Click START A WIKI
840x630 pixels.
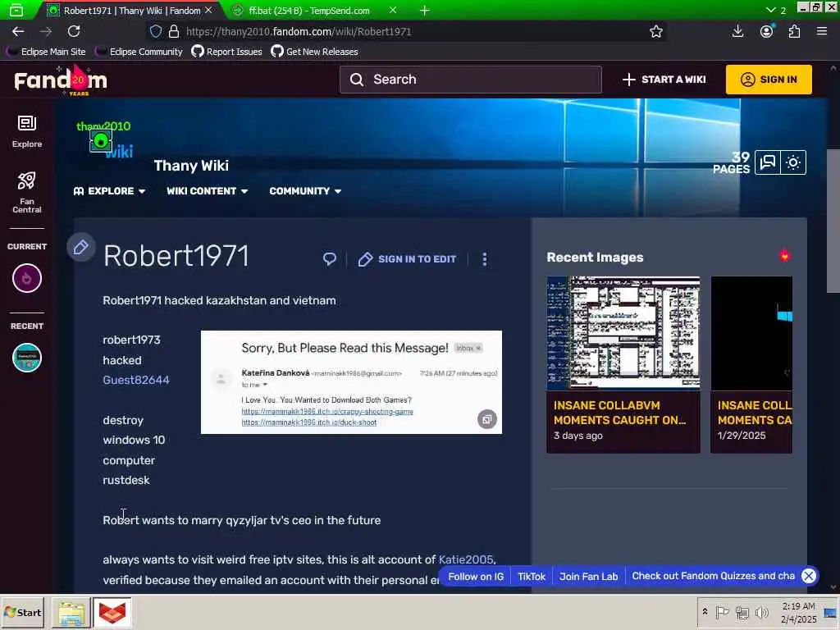(x=664, y=80)
